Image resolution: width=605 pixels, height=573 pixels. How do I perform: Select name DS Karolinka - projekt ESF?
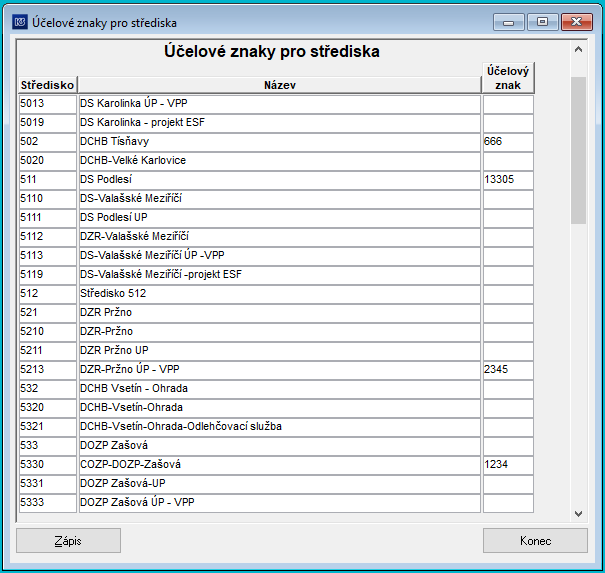point(280,123)
